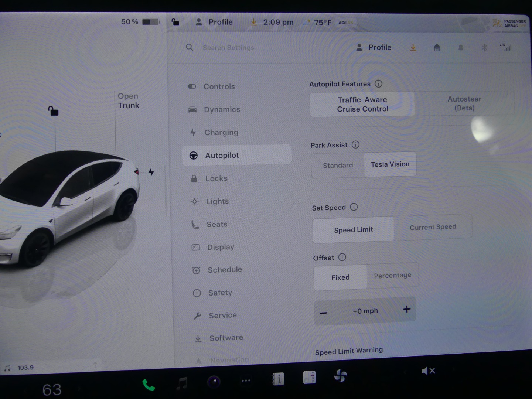Open the fan climate control icon
532x399 pixels.
click(x=340, y=376)
